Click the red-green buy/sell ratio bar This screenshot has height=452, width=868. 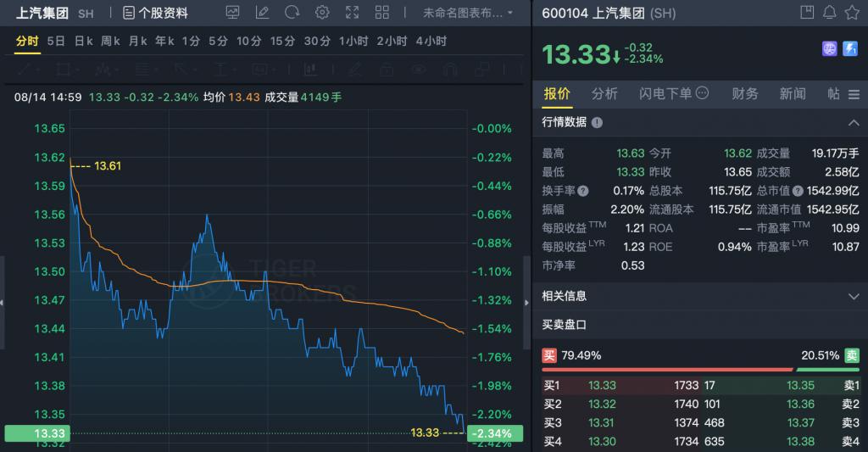click(700, 370)
